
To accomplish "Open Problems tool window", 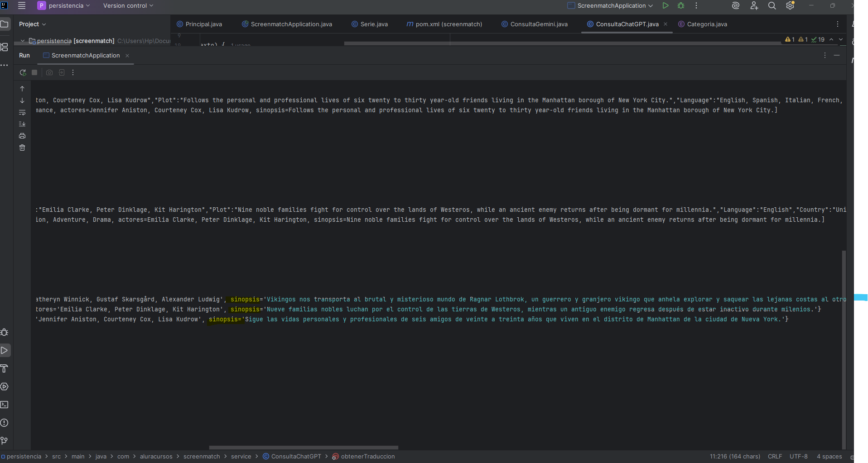I will coord(5,423).
